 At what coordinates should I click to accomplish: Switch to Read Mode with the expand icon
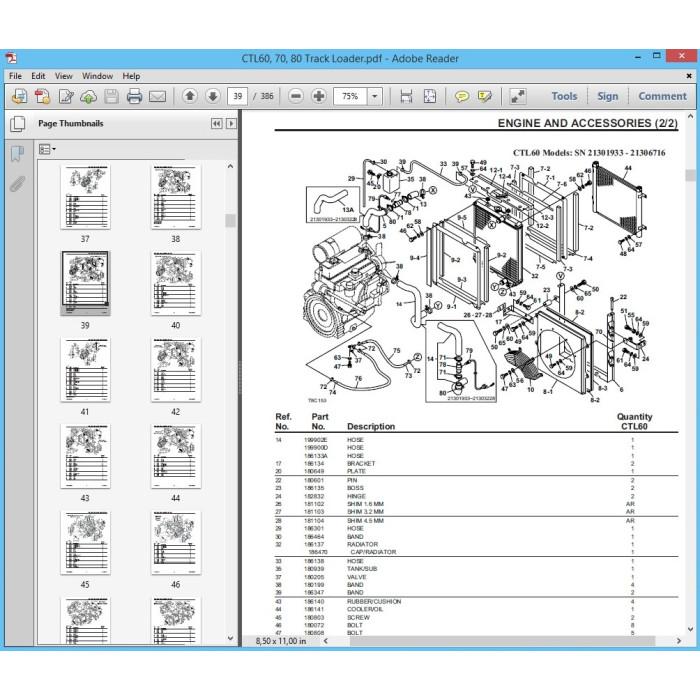tap(518, 96)
